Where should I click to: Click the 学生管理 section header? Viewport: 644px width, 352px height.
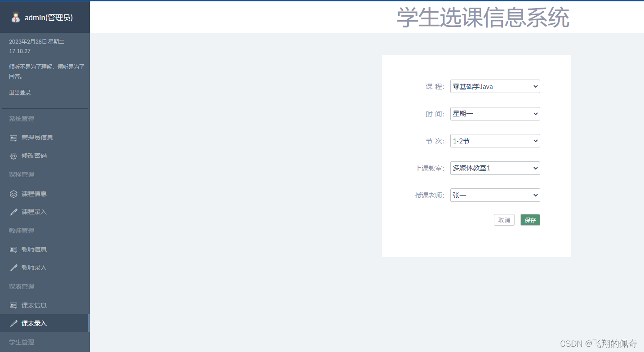(x=22, y=342)
